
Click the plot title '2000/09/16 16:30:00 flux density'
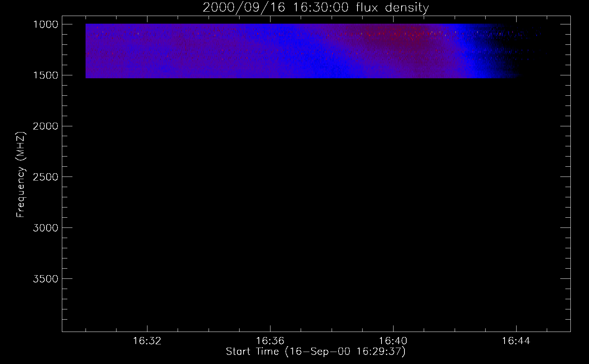316,8
